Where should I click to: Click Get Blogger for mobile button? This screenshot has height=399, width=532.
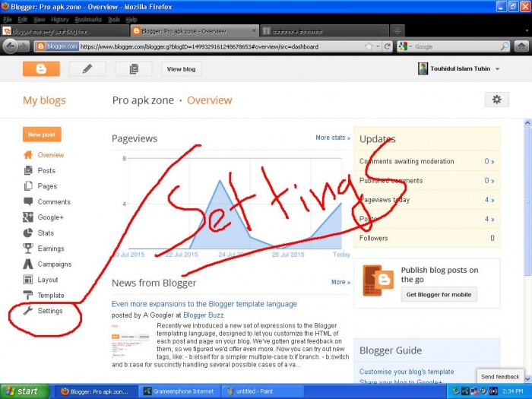(439, 295)
